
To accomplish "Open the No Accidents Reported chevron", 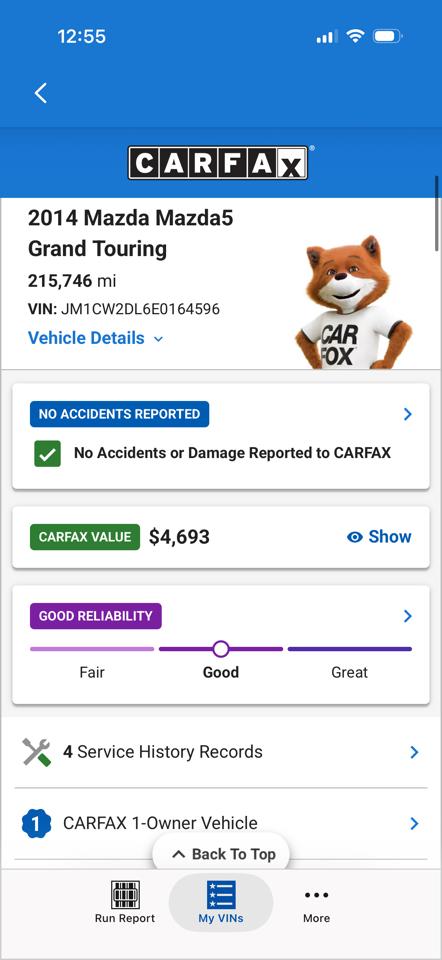I will (x=408, y=414).
